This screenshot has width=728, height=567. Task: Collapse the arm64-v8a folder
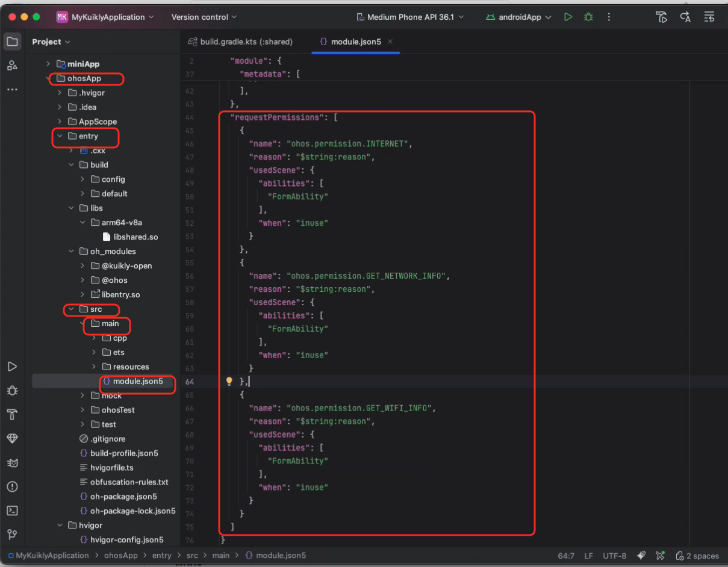[82, 223]
